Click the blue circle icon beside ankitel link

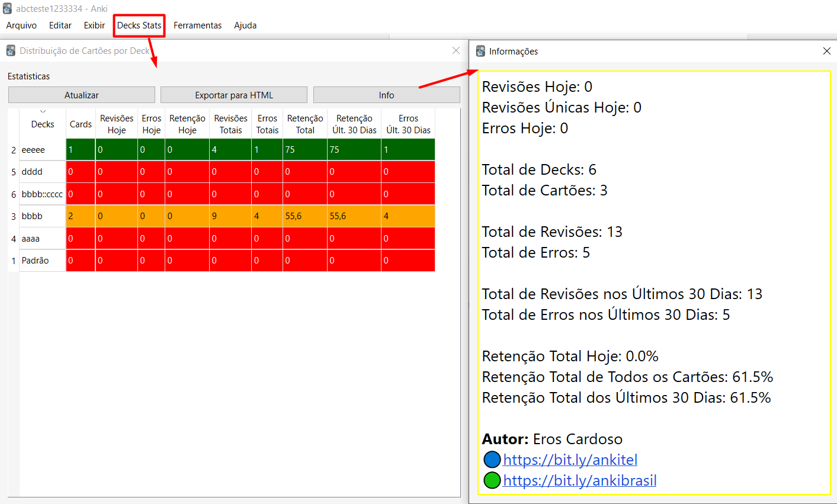pyautogui.click(x=492, y=460)
